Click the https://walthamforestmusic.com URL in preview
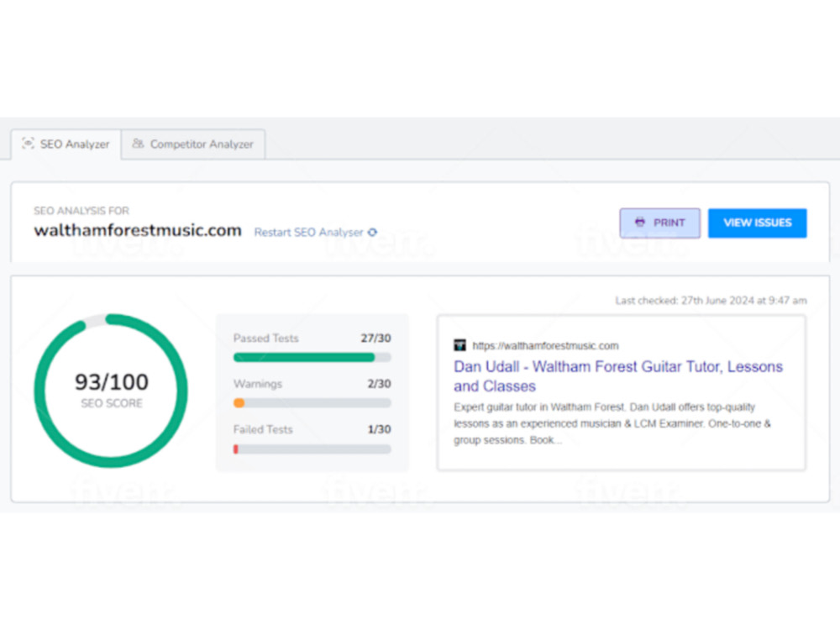 point(545,345)
